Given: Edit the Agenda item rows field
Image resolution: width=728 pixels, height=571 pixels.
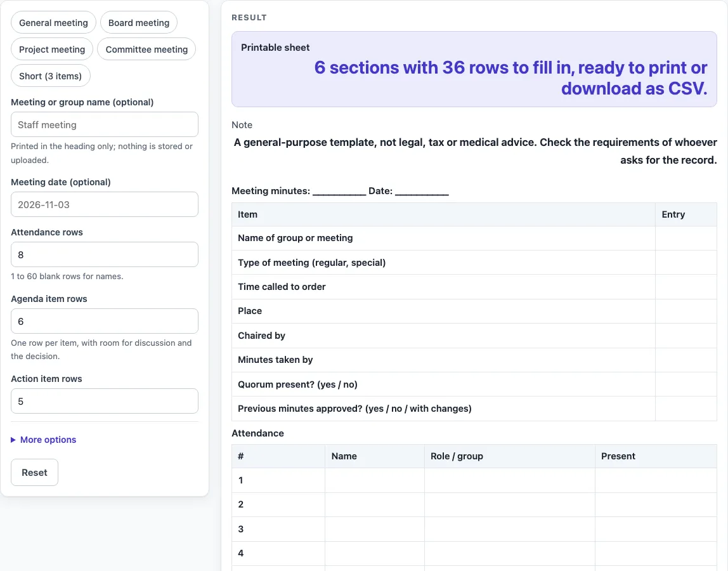Looking at the screenshot, I should click(105, 321).
